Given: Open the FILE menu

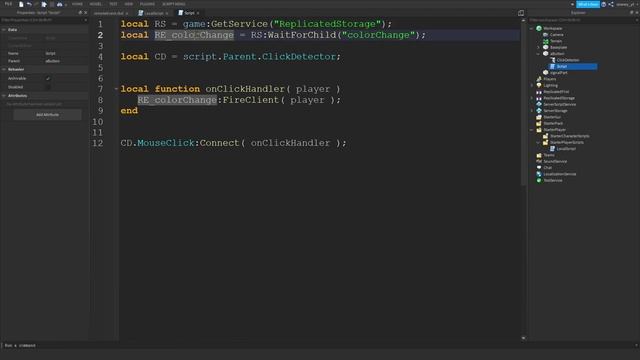Looking at the screenshot, I should pos(8,4).
